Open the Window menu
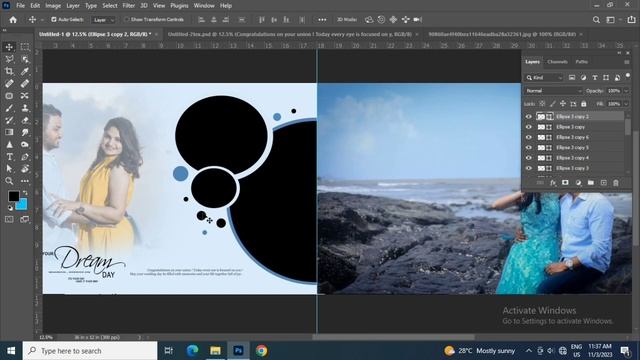This screenshot has height=360, width=640. [204, 6]
